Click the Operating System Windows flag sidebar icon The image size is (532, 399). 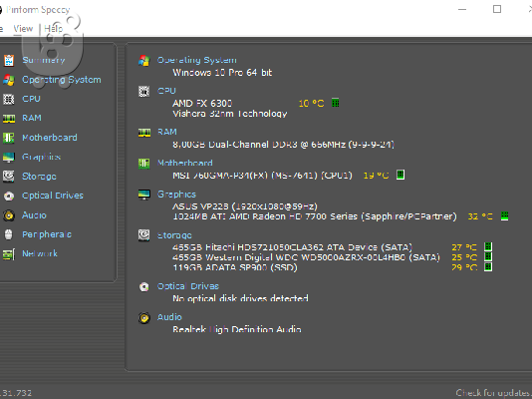pos(9,80)
